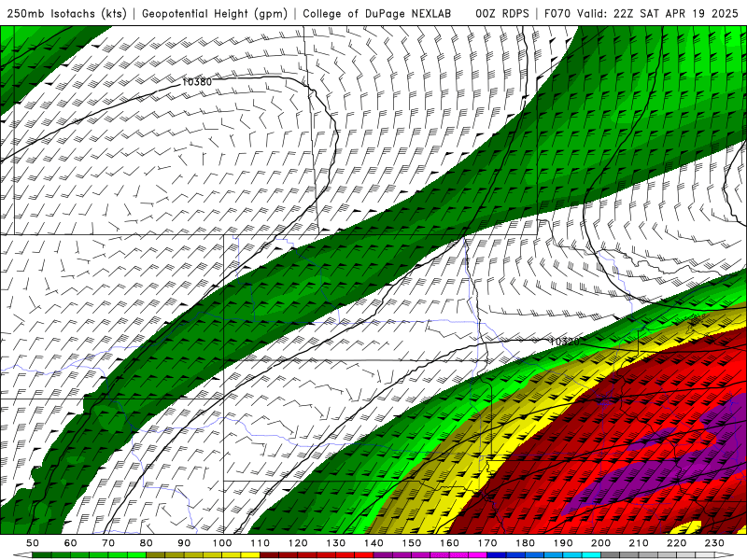Screen dimensions: 747x560
Task: Click the 120 value on the legend
Action: 298,543
